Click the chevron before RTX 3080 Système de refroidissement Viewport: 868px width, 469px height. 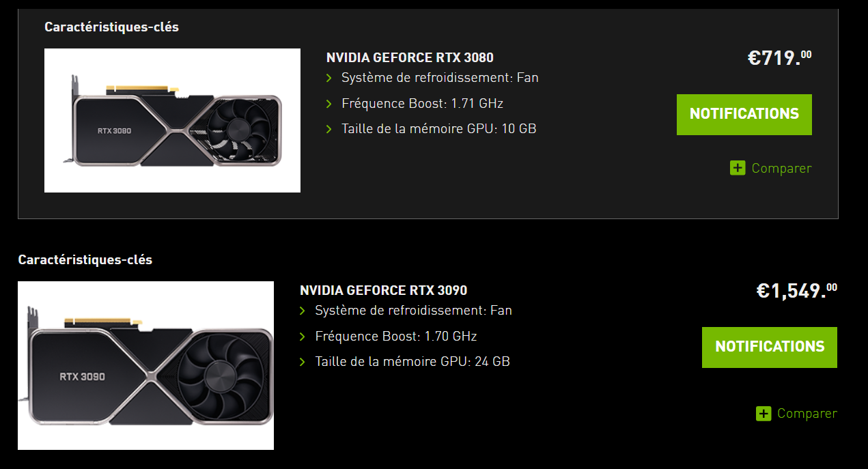coord(329,78)
